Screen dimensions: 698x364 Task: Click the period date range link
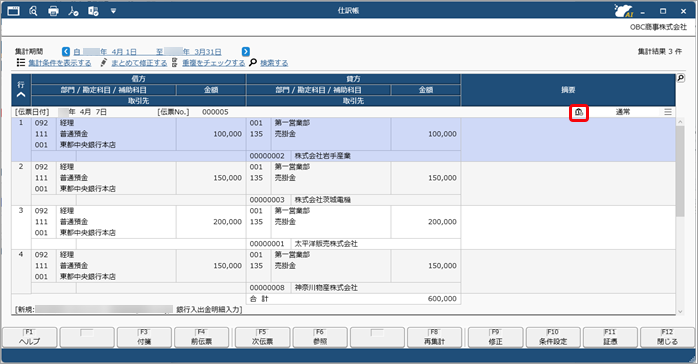pos(147,52)
